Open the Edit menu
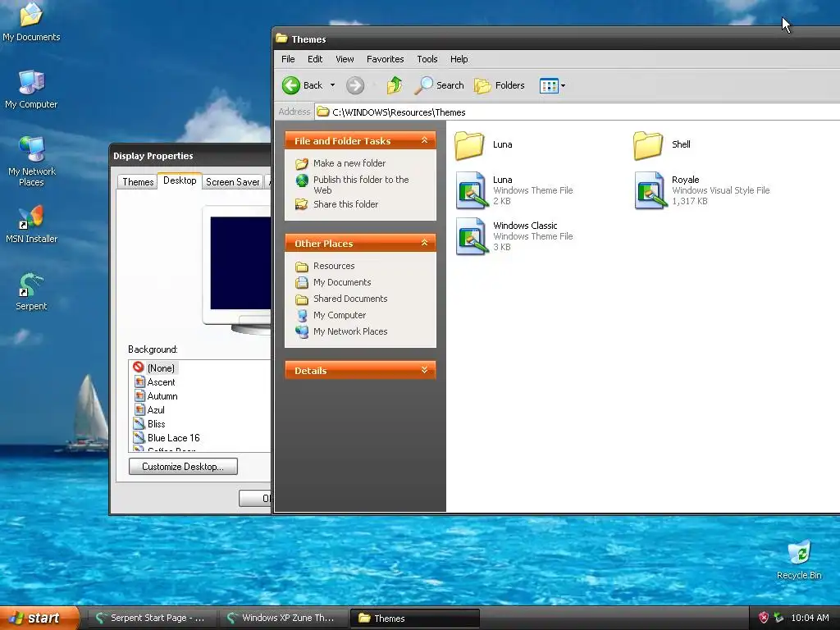This screenshot has height=630, width=840. [315, 59]
